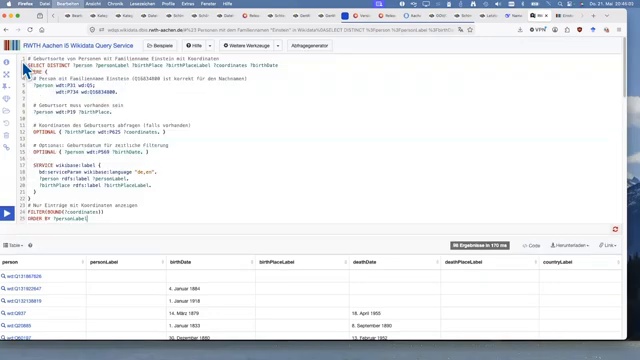Open the Beispiele examples button
Image resolution: width=640 pixels, height=360 pixels.
tap(160, 46)
